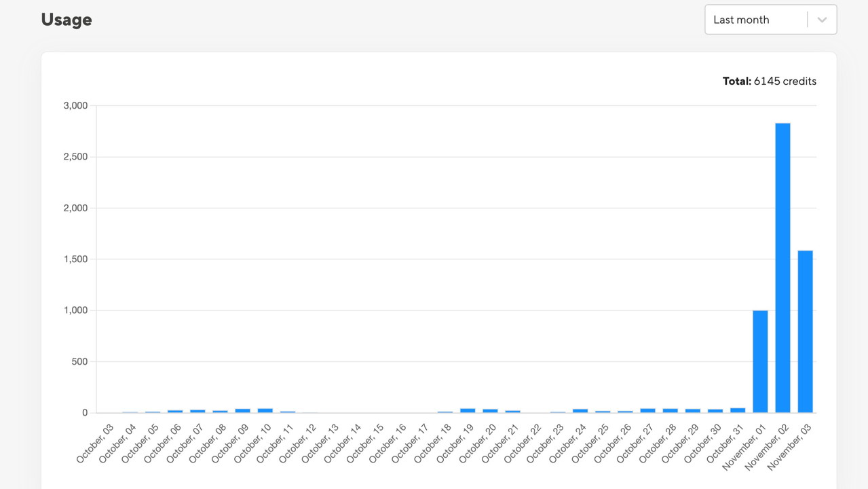Select the October 27 bar
The image size is (868, 489).
point(647,410)
